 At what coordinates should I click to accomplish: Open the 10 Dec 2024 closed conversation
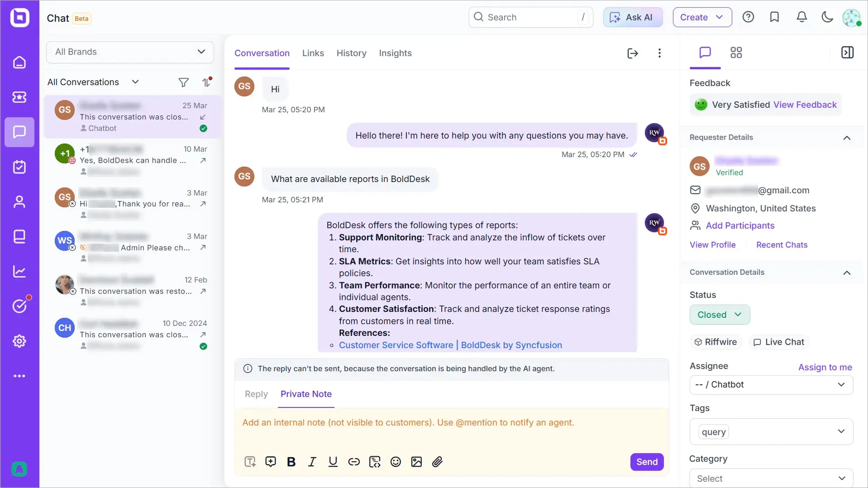coord(132,335)
